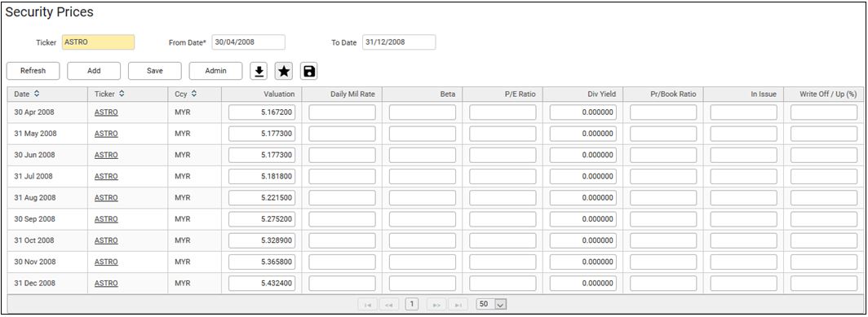Click the Add button
868x317 pixels.
coord(94,71)
